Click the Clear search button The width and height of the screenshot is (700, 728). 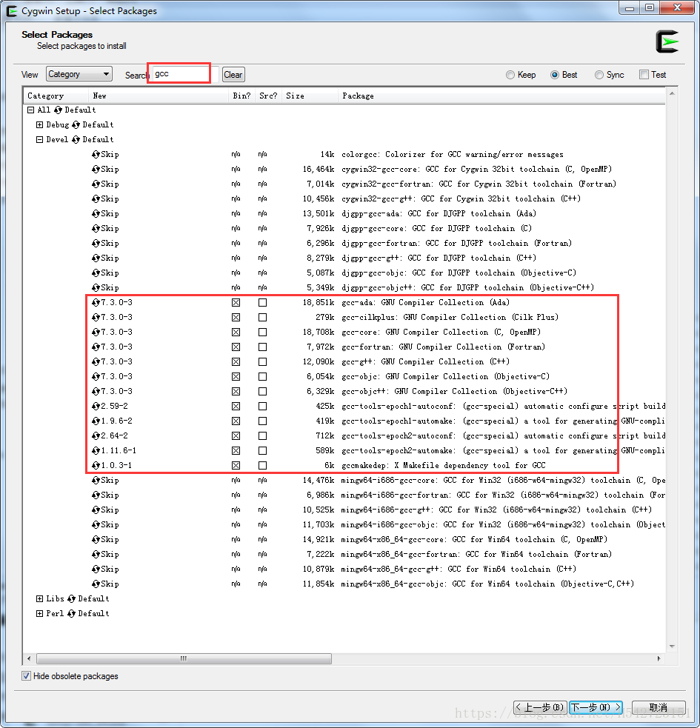(233, 75)
